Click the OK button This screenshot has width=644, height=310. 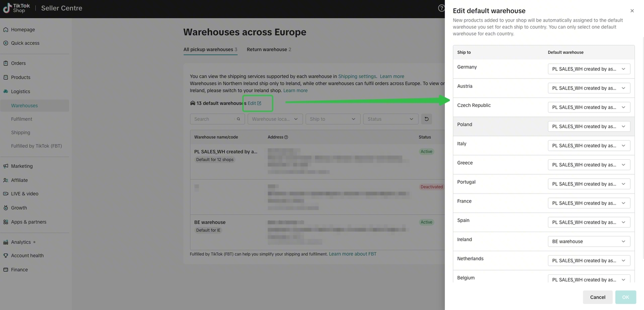[625, 297]
